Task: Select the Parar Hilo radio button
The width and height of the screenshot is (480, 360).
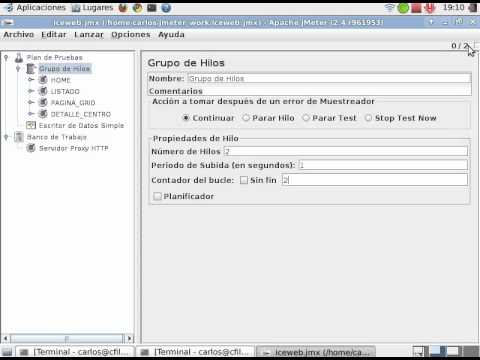Action: point(246,118)
